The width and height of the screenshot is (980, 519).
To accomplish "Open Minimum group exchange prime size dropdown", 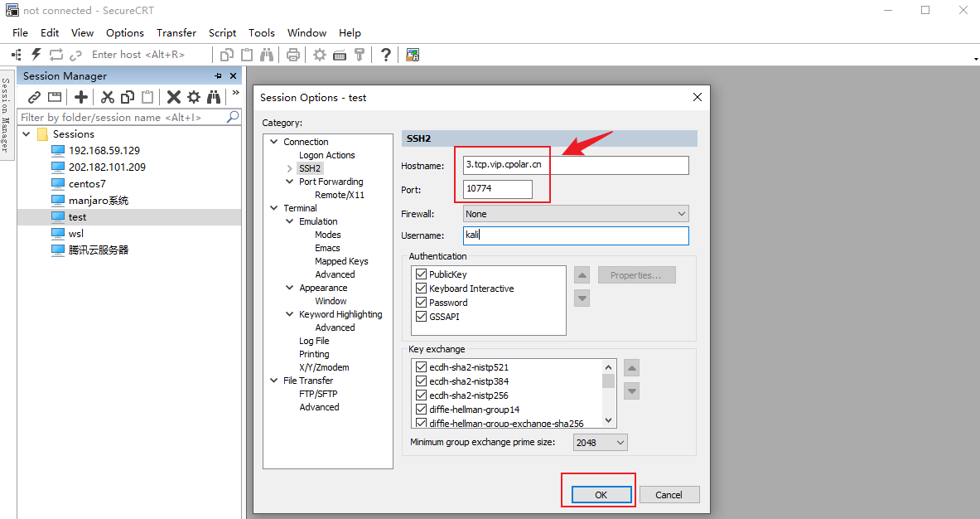I will tap(600, 443).
